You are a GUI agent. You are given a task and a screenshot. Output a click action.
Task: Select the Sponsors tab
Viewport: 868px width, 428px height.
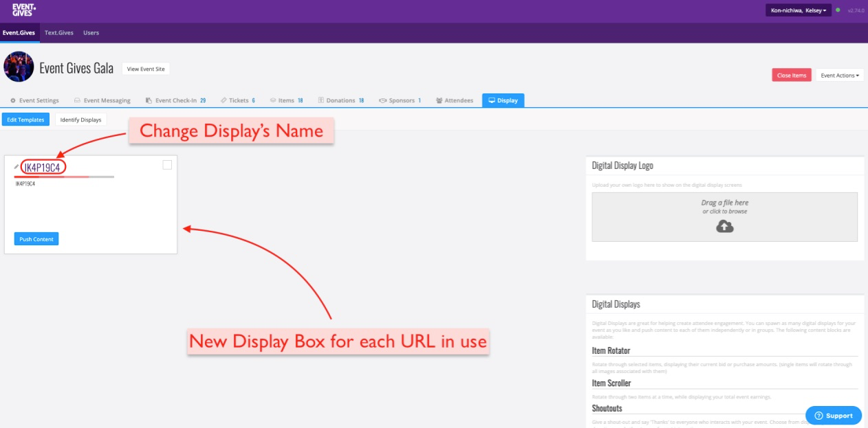pos(400,100)
